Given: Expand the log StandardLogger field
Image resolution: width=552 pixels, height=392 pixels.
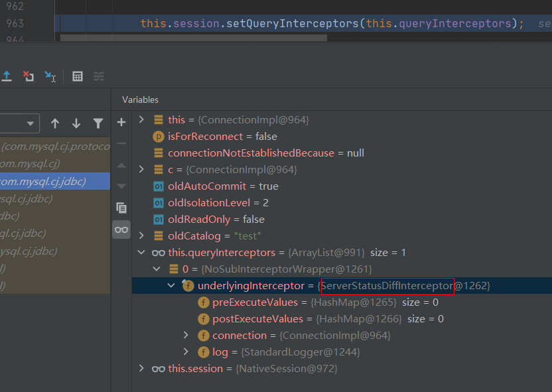Looking at the screenshot, I should click(x=186, y=352).
